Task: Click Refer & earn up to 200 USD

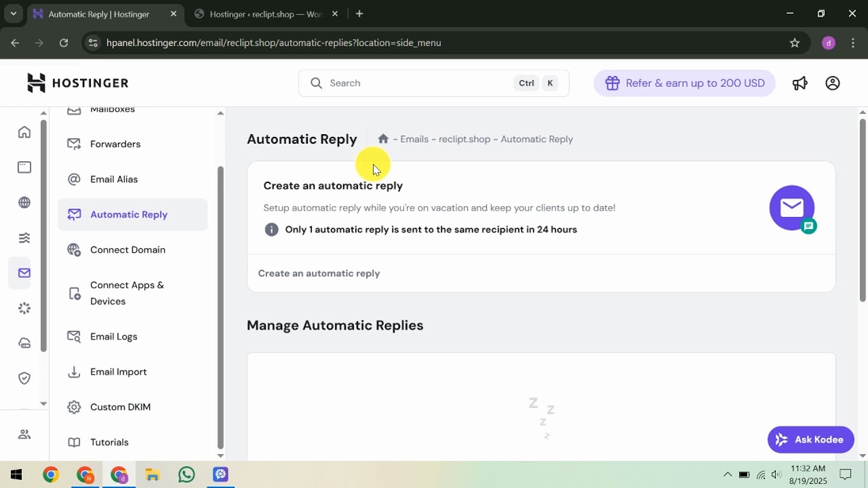Action: tap(685, 83)
